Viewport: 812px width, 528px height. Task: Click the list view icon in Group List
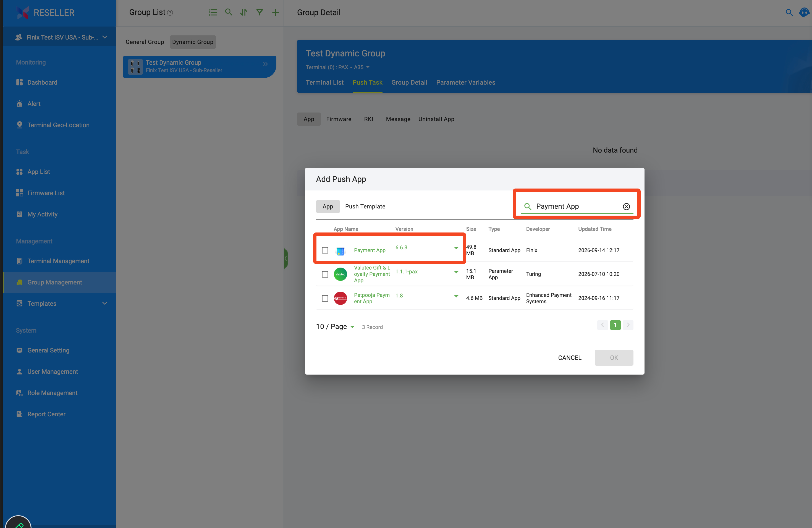point(213,12)
